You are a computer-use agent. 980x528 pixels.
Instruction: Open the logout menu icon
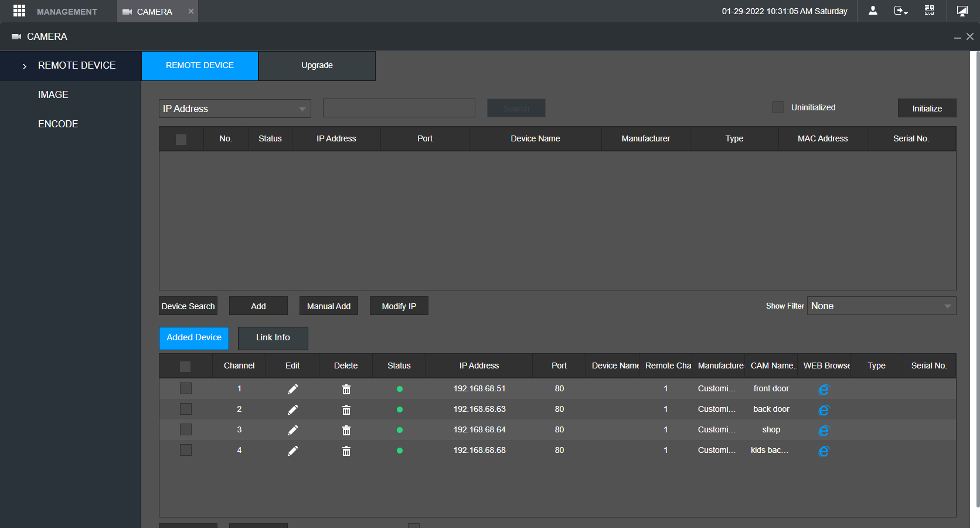(x=901, y=11)
